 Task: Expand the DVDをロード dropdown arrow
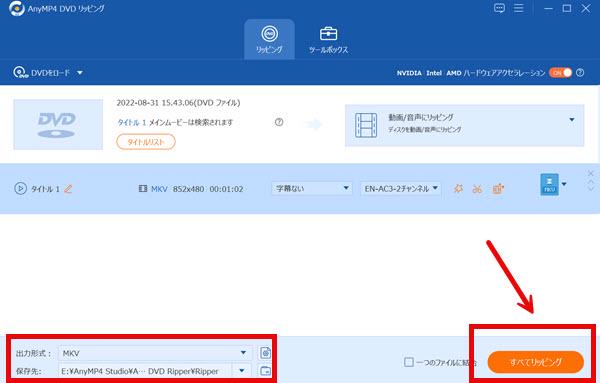click(80, 73)
